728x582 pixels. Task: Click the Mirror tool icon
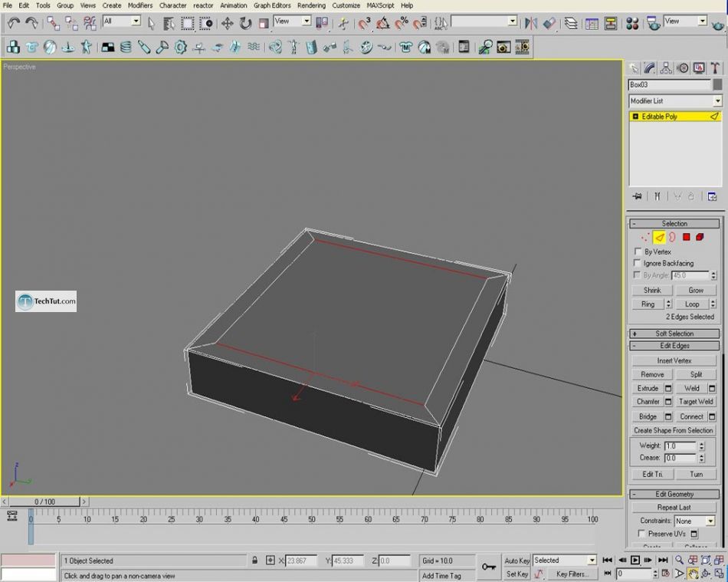[530, 23]
